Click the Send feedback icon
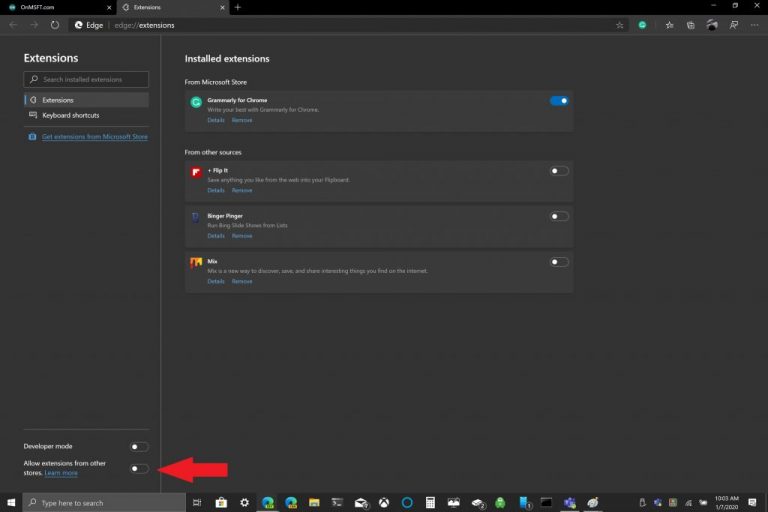768x512 pixels. (734, 25)
